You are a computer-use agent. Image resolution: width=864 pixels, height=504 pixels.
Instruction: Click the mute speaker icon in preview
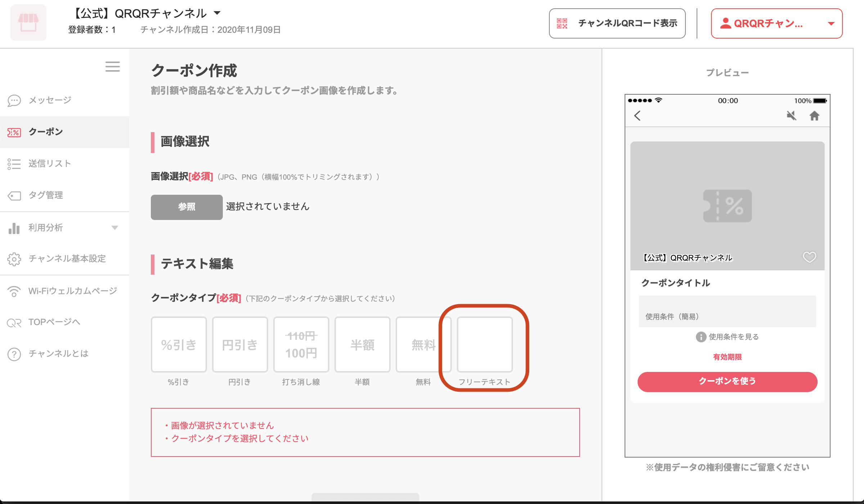coord(791,116)
